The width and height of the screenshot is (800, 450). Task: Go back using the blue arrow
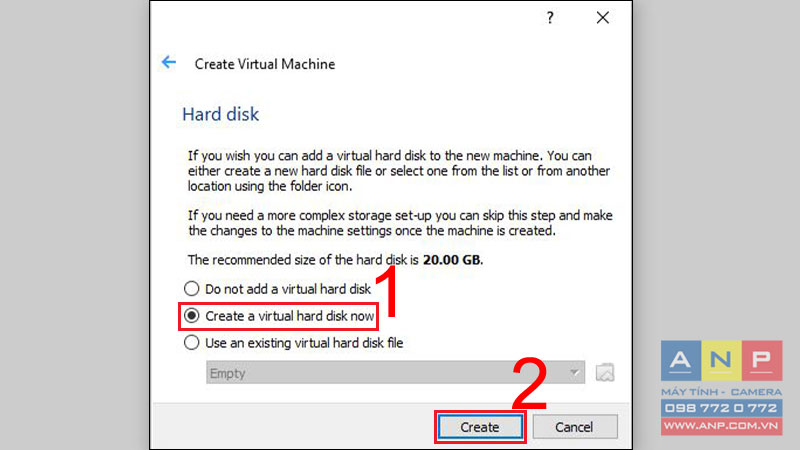coord(168,63)
